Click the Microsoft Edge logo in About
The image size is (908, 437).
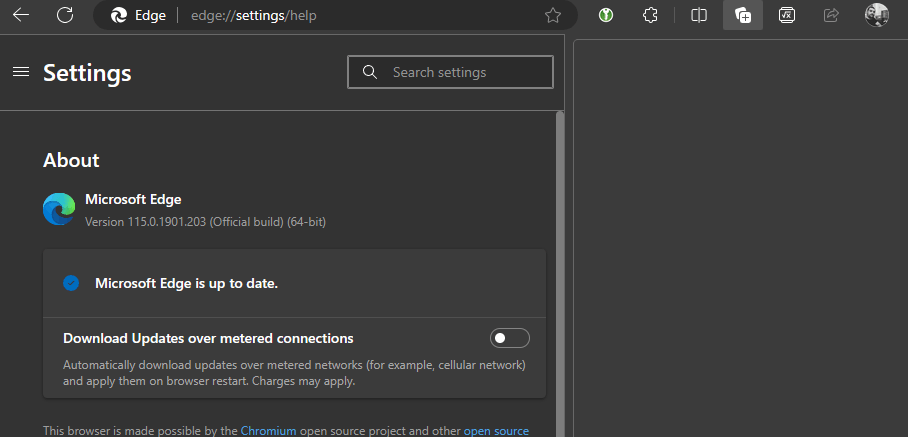(x=59, y=209)
